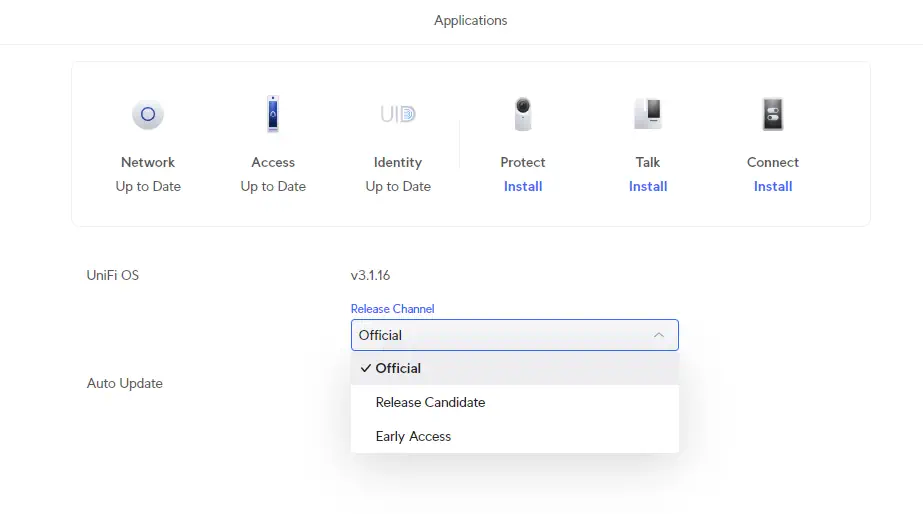Click the Access door reader icon

point(273,114)
